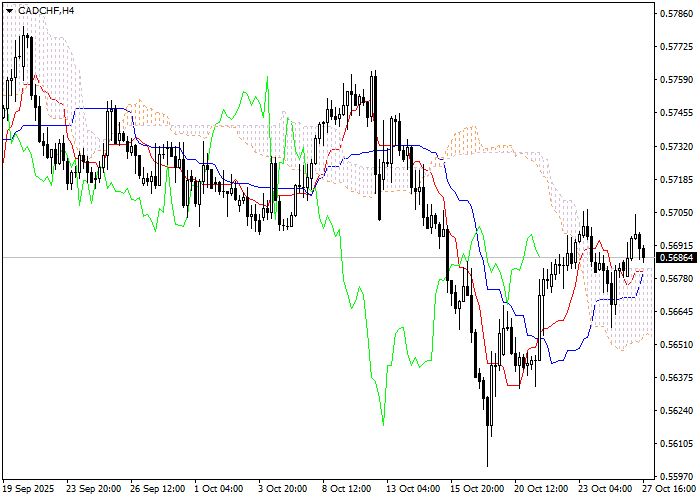Click the 0.56510 price axis label

pos(677,344)
